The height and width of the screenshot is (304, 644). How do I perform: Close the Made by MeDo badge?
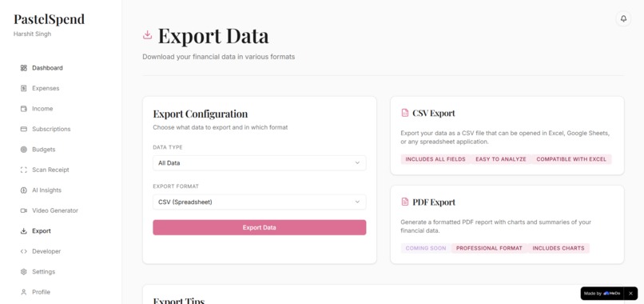pos(630,294)
